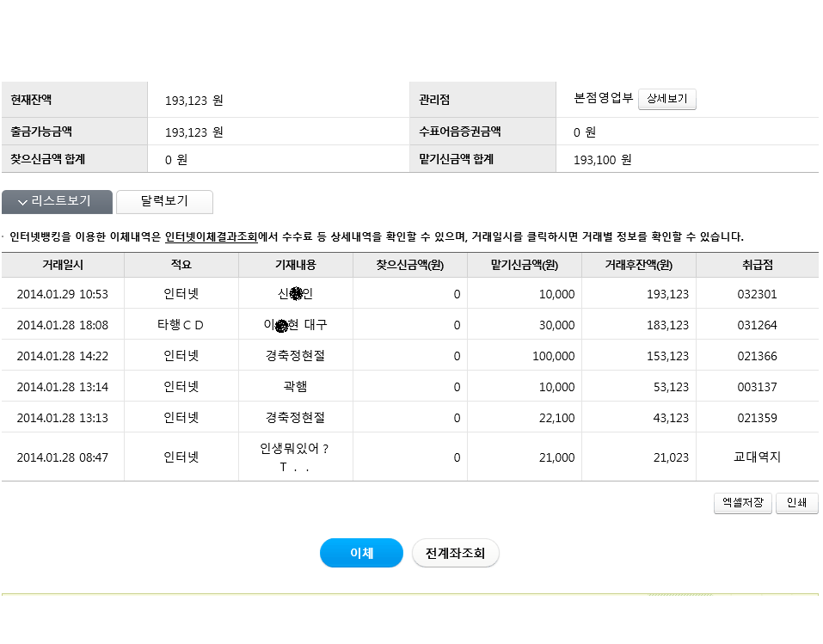Select the 곽햄 entry cell
The width and height of the screenshot is (823, 644).
tap(296, 387)
